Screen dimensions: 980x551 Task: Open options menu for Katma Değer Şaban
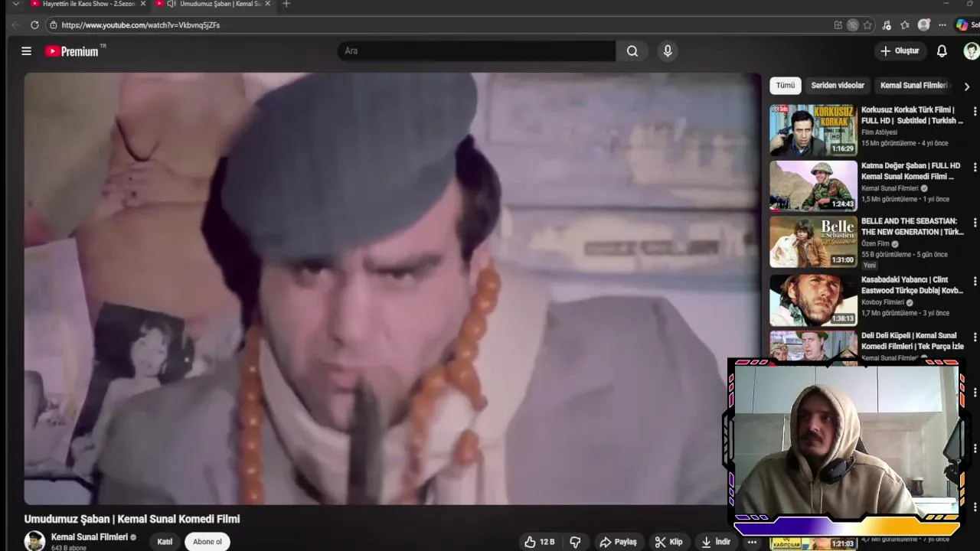pos(975,167)
